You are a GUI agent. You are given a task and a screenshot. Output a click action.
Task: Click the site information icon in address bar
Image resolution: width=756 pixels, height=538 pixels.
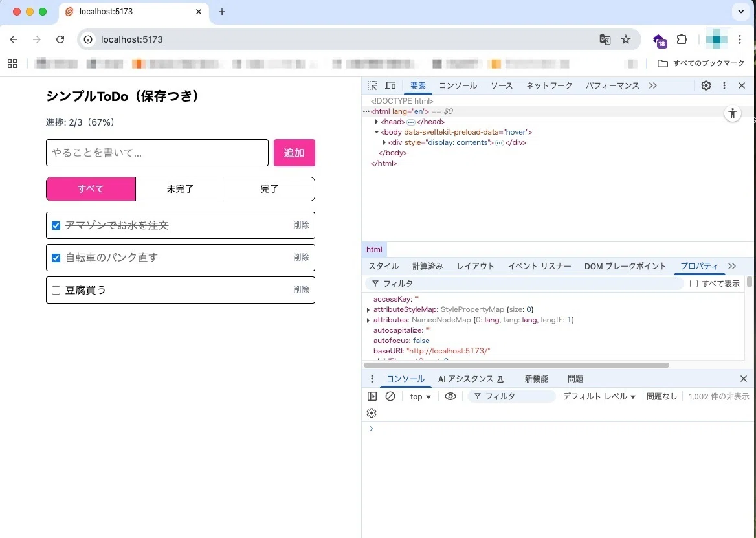pyautogui.click(x=88, y=39)
